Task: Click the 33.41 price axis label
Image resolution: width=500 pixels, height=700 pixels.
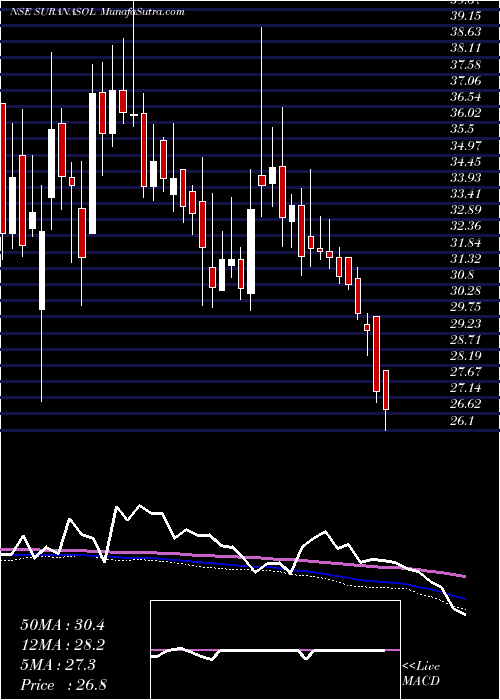Action: tap(466, 194)
